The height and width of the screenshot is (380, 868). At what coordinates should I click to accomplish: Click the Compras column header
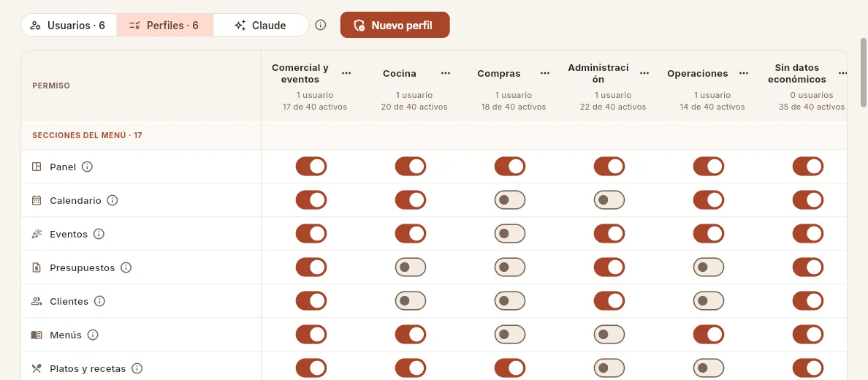coord(499,73)
